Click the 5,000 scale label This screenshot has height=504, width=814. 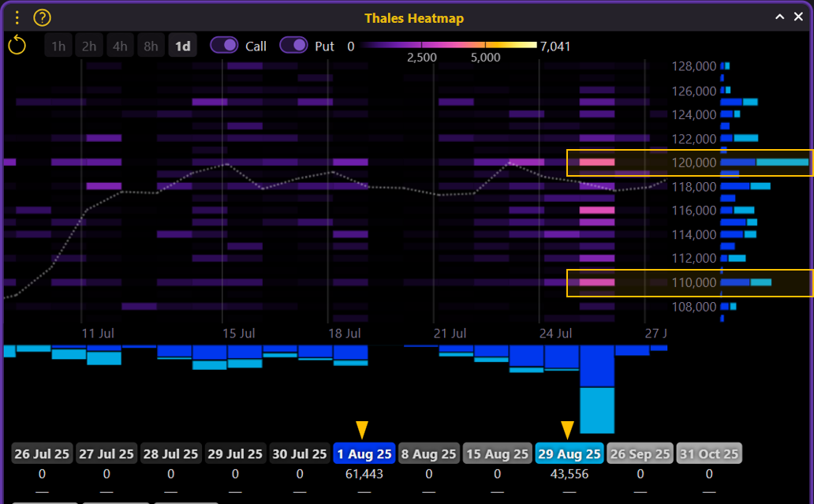point(485,58)
